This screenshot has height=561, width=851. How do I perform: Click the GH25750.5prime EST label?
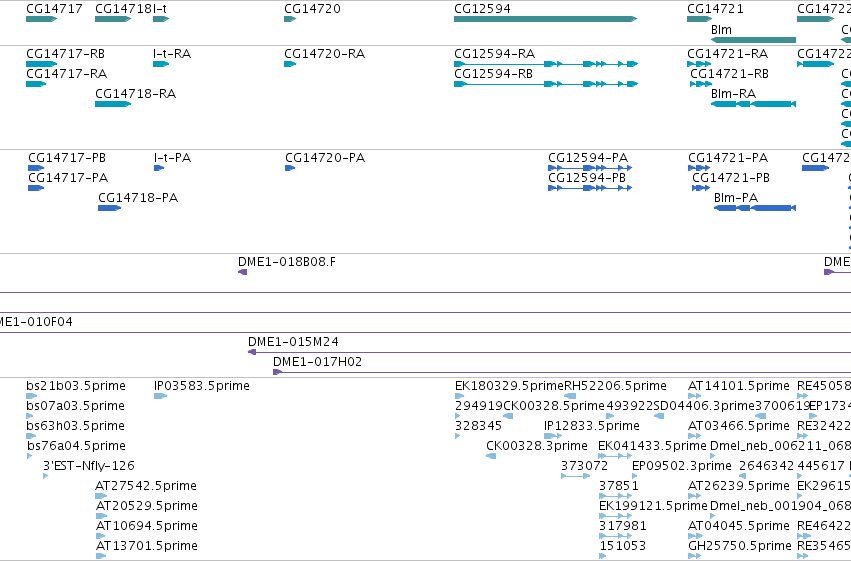coord(740,547)
